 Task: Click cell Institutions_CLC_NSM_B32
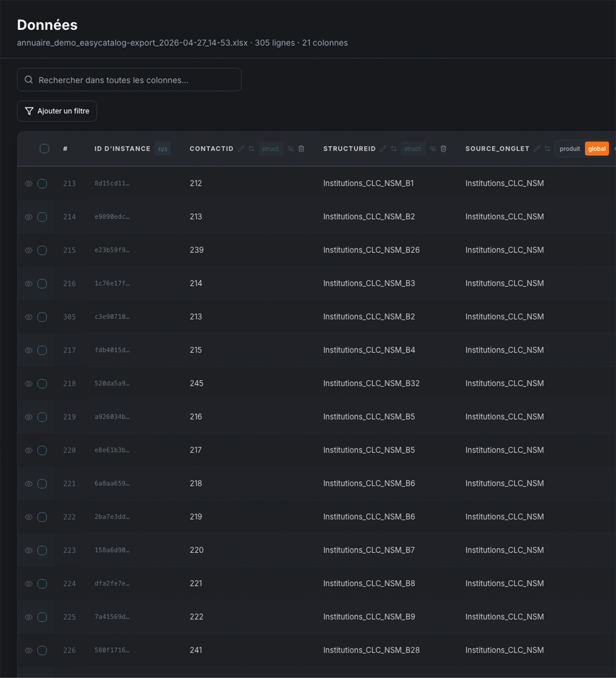(371, 383)
